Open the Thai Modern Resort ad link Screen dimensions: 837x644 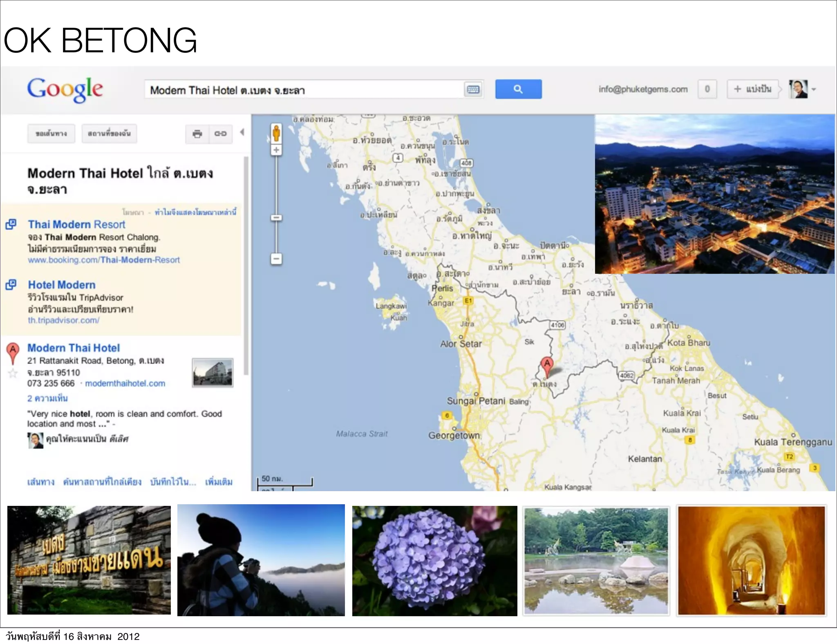(x=76, y=224)
